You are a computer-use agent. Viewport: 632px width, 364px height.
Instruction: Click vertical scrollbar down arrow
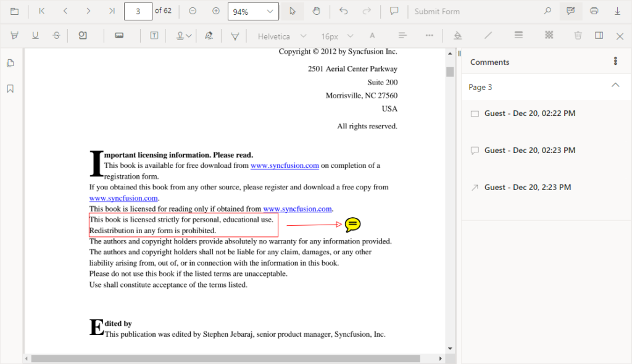point(450,349)
